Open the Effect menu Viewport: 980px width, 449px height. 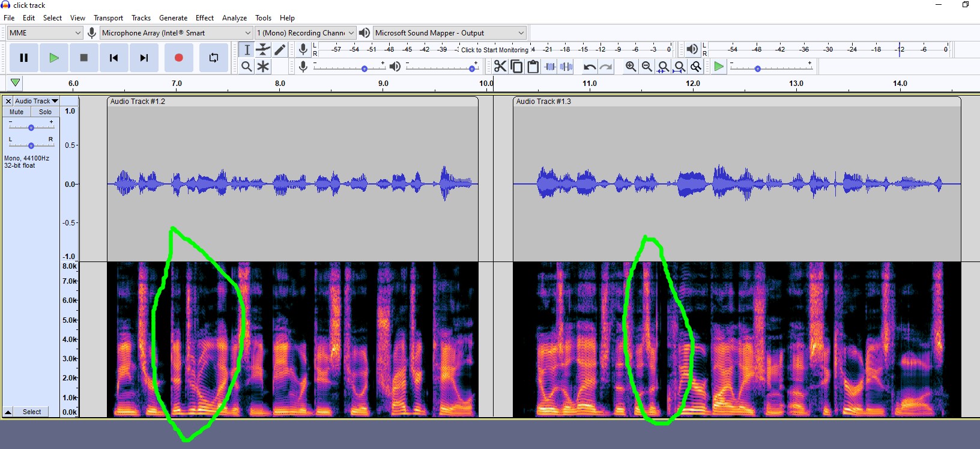click(205, 18)
